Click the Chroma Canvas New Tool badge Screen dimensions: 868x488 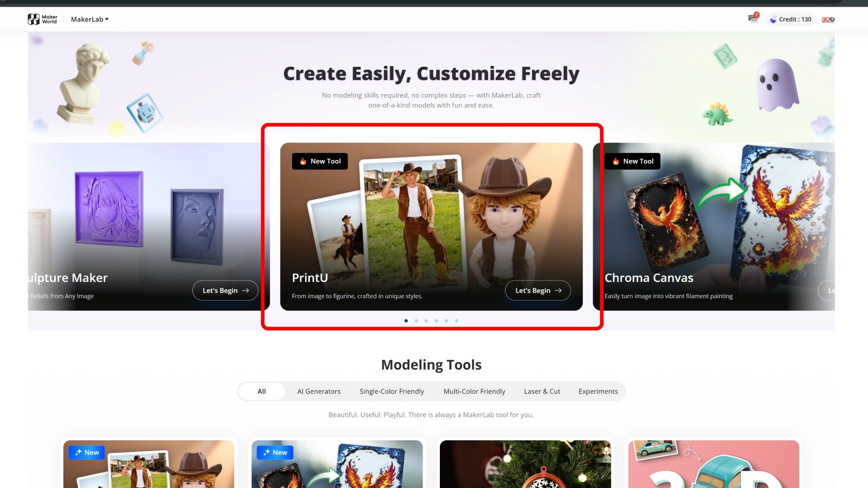pos(632,161)
